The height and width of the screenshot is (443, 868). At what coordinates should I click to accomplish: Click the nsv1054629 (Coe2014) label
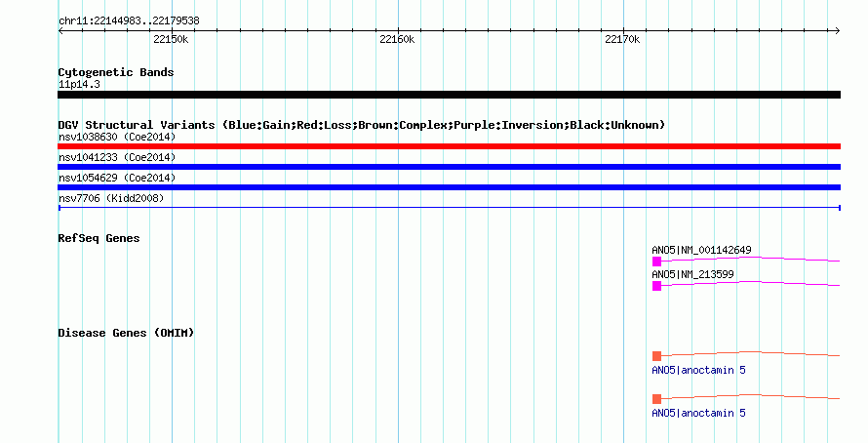[117, 178]
